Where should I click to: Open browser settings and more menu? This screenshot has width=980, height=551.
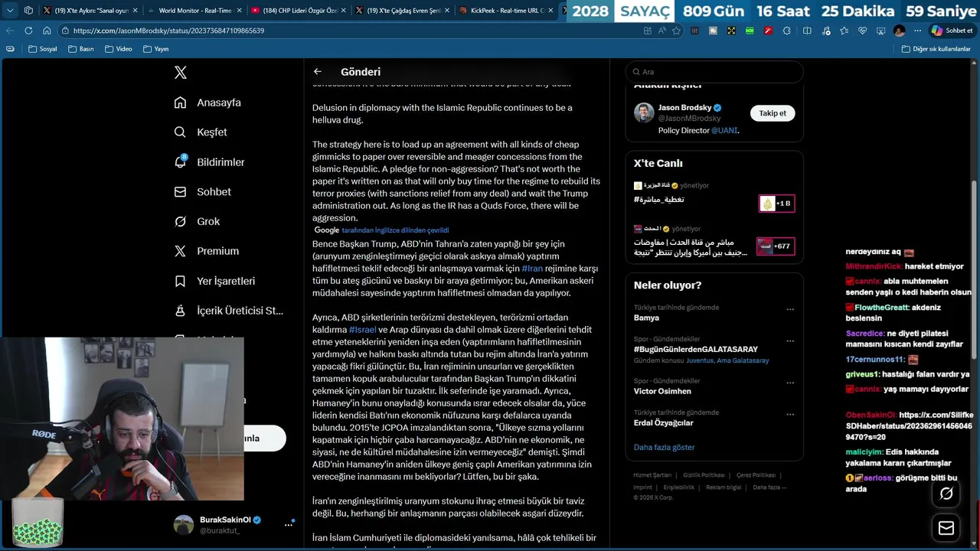coord(917,31)
